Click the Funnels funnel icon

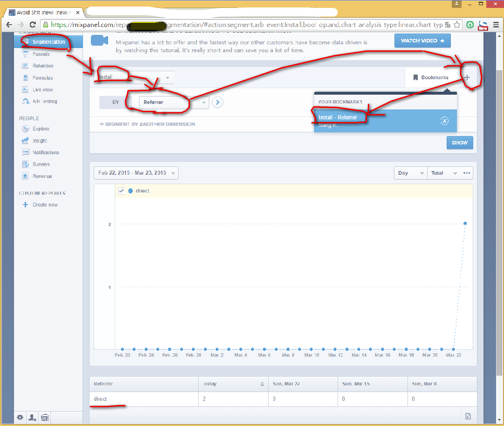25,54
